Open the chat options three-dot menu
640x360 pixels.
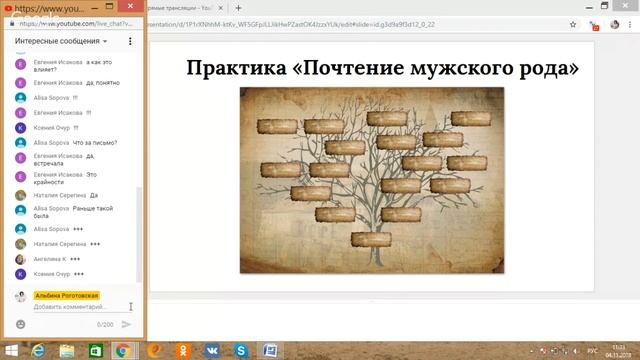pyautogui.click(x=130, y=41)
